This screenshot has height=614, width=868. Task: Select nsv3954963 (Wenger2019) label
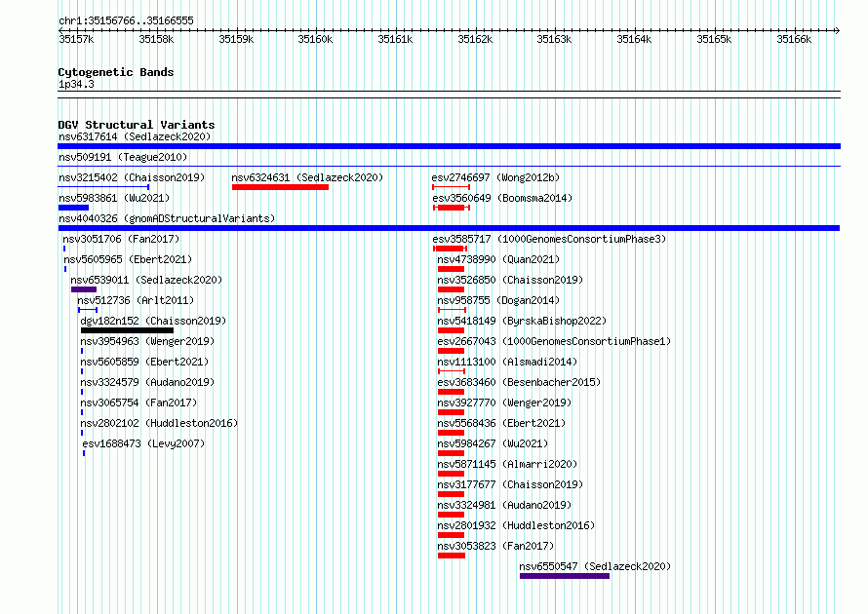(x=147, y=341)
